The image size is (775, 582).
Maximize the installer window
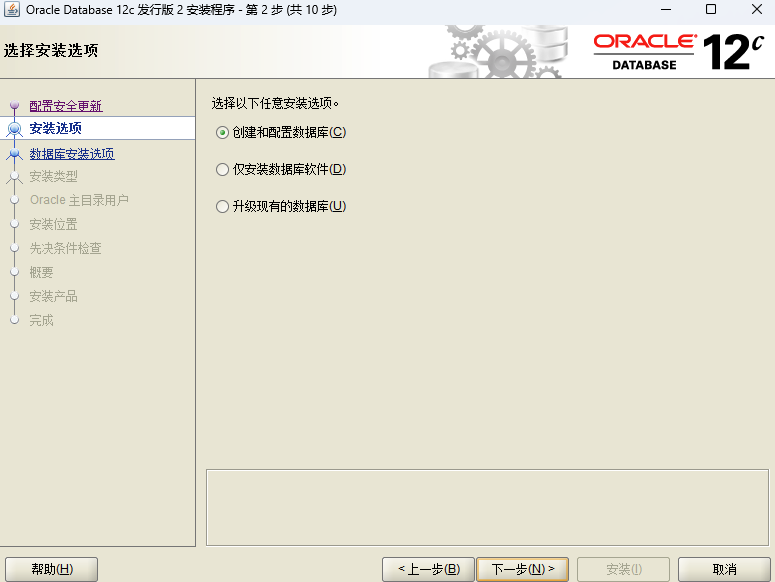[711, 9]
